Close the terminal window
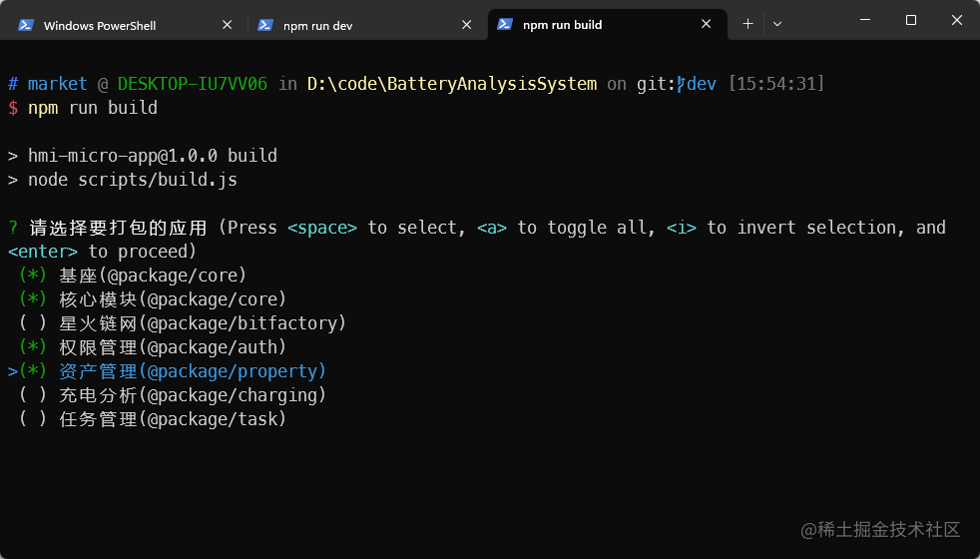Screen dimensions: 980x559 click(957, 20)
